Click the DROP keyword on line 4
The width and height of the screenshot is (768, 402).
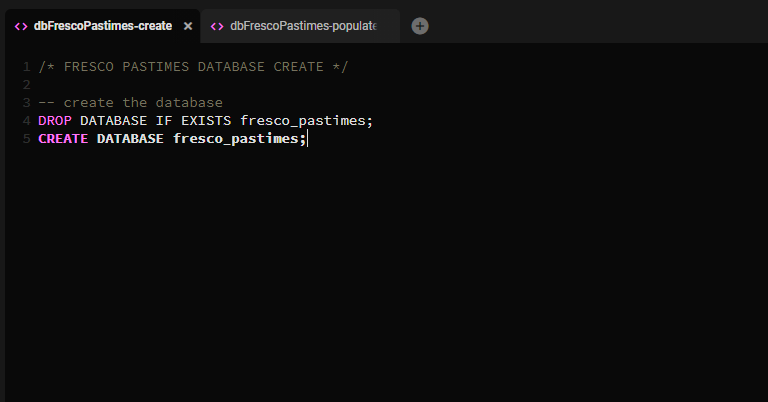(55, 120)
